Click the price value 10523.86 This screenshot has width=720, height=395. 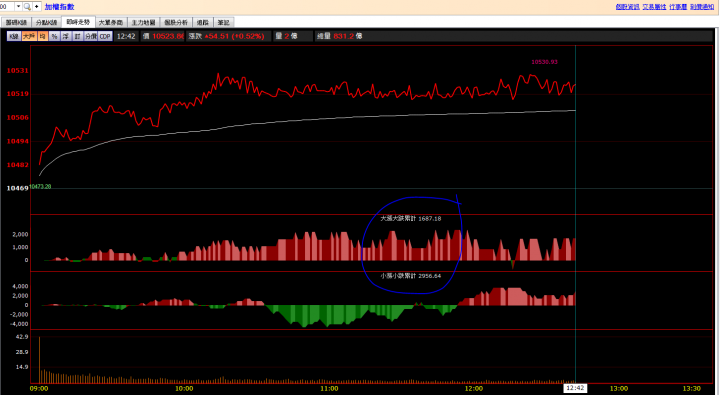click(x=168, y=36)
